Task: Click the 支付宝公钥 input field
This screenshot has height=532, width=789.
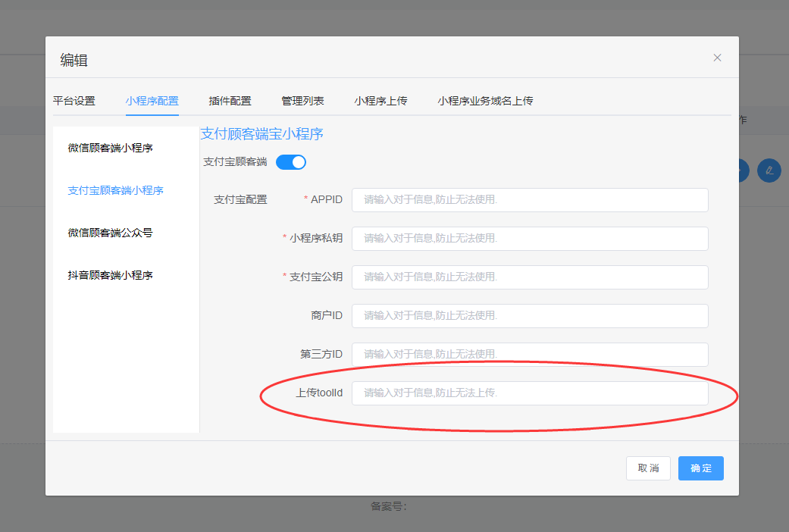Action: click(x=530, y=277)
